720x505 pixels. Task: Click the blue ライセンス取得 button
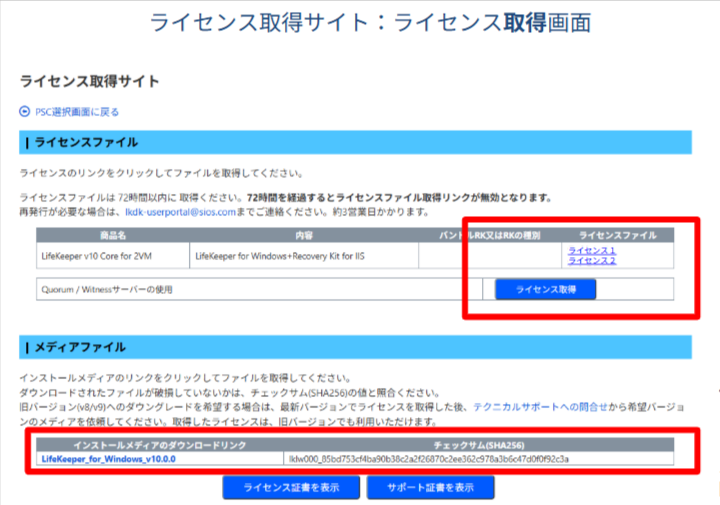pos(546,289)
